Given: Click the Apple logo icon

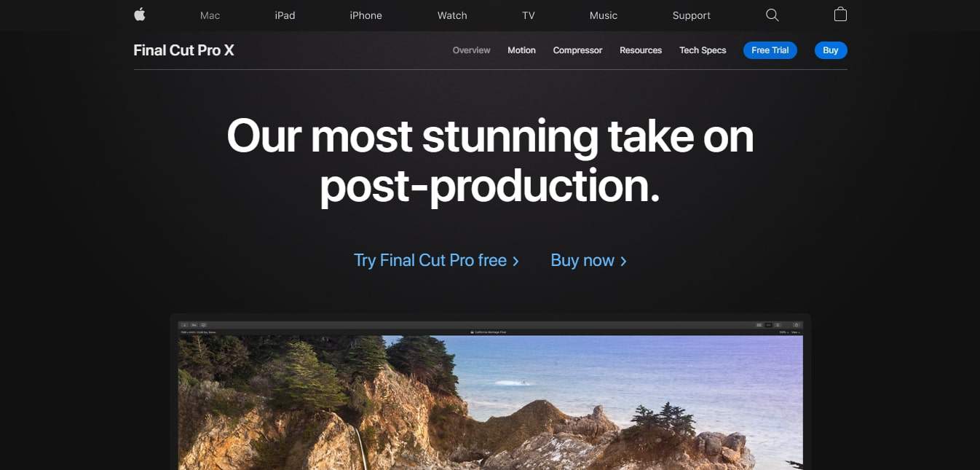Looking at the screenshot, I should point(140,15).
